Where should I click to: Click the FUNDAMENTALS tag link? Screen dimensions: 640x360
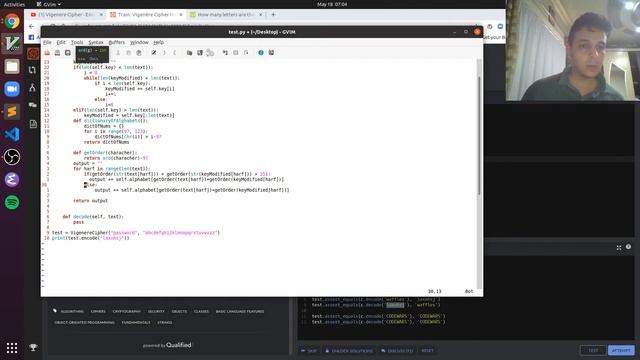coord(136,322)
